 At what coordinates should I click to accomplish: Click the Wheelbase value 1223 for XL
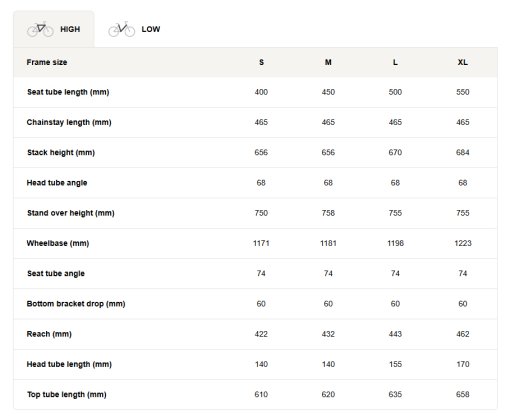(x=463, y=243)
